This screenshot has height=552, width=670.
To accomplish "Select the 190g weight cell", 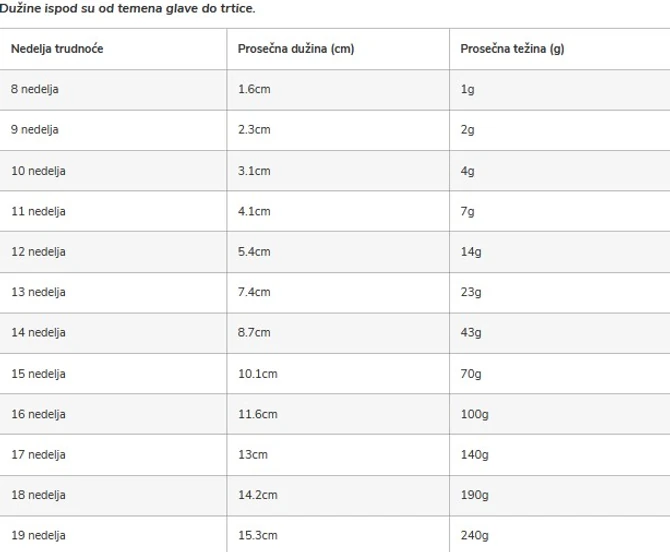I will pos(473,494).
